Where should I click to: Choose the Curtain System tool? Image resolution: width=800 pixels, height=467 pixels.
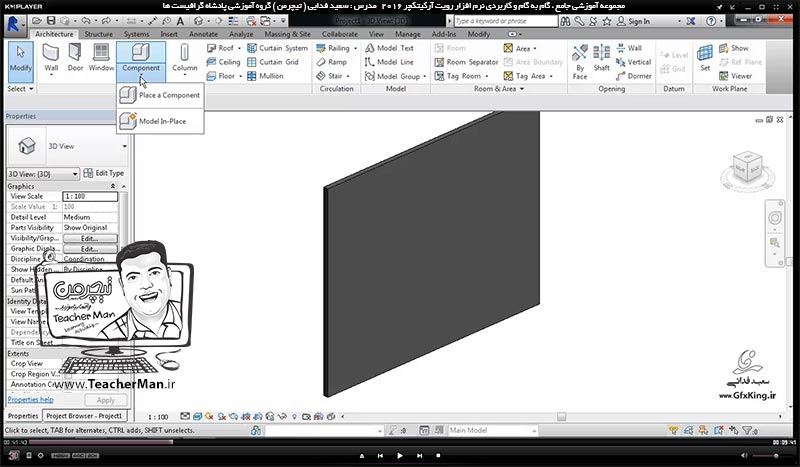(x=278, y=48)
